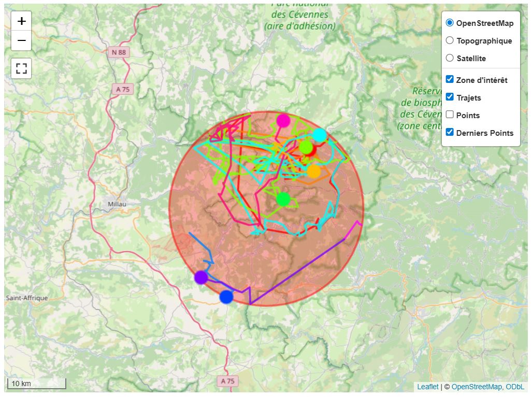Disable the Trajets checkbox
The width and height of the screenshot is (532, 397).
[449, 96]
